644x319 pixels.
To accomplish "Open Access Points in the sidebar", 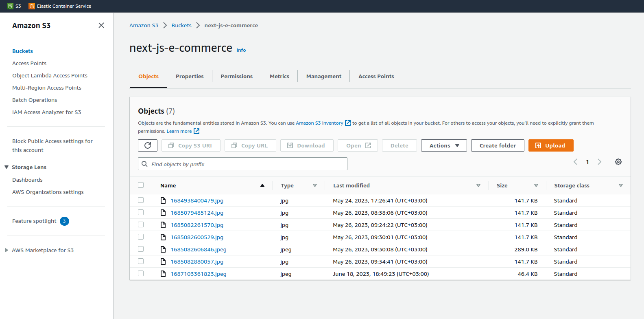I will (29, 63).
